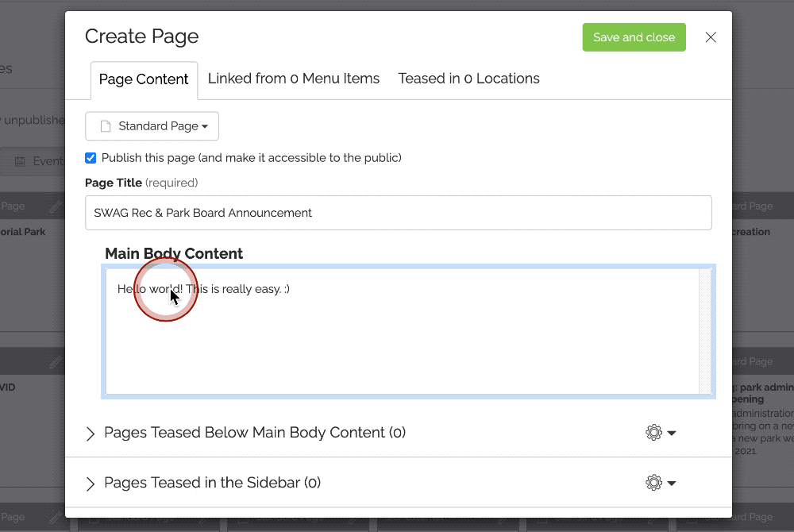Image resolution: width=794 pixels, height=532 pixels.
Task: Open gear settings for Pages Teased Below Main Body
Action: tap(661, 433)
